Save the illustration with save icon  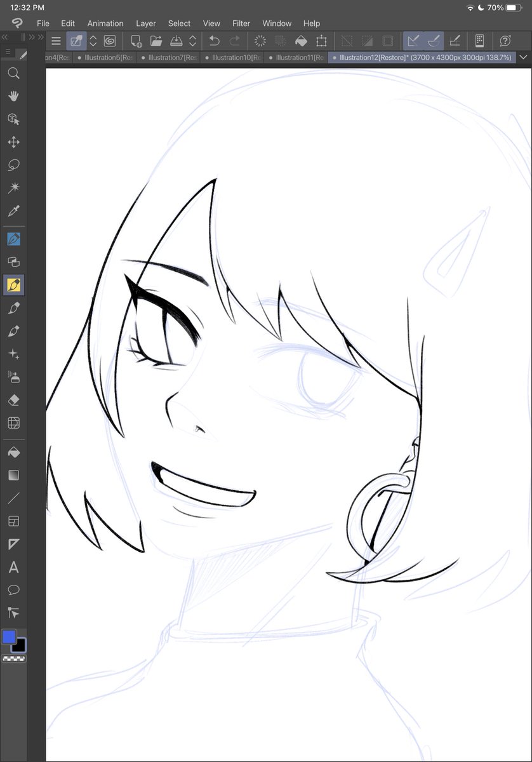[176, 41]
